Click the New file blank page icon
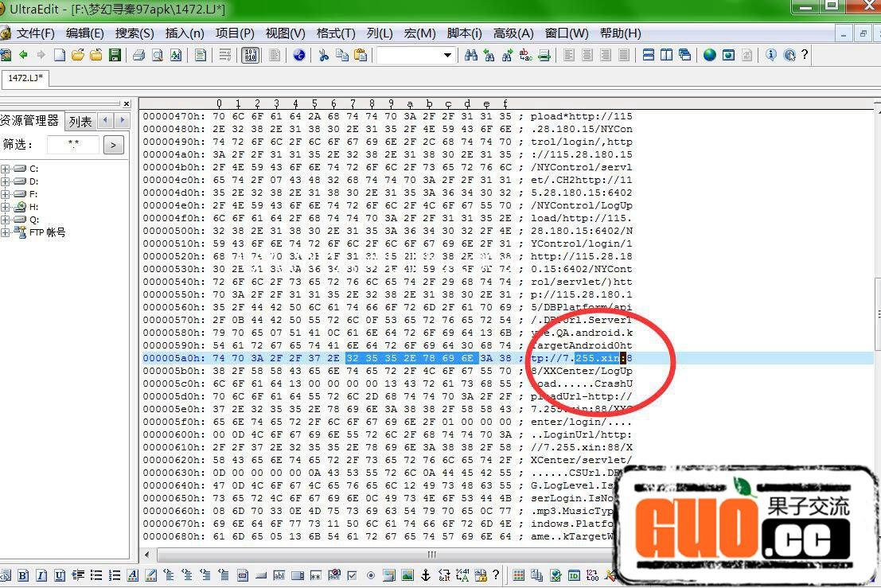881x588 pixels. coord(60,55)
